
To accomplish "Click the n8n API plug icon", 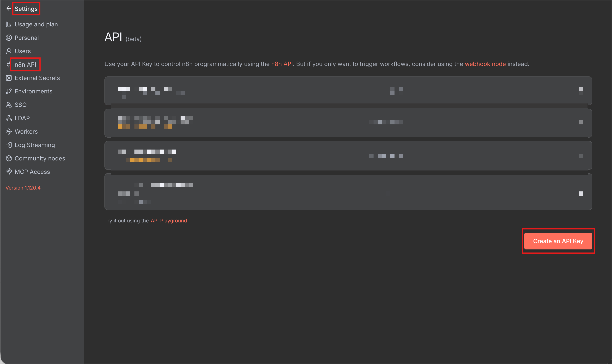I will tap(9, 65).
